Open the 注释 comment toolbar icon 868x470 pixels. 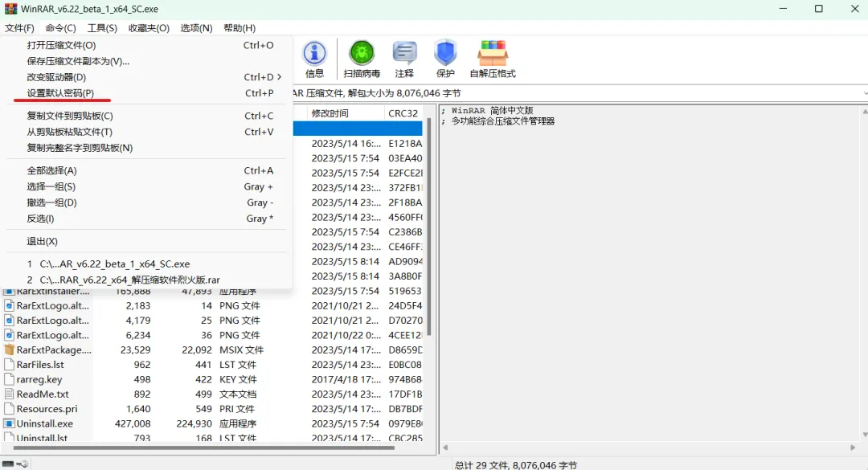pyautogui.click(x=404, y=54)
